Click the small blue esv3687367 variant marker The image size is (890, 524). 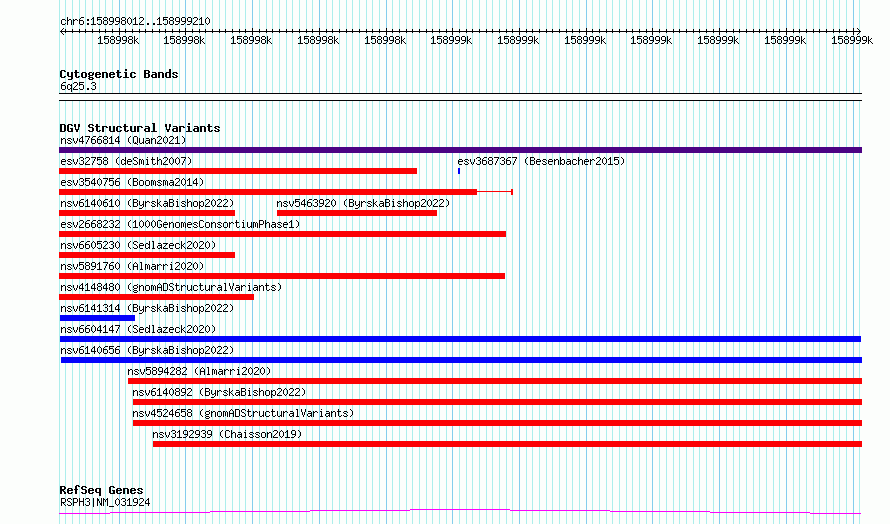[x=459, y=171]
